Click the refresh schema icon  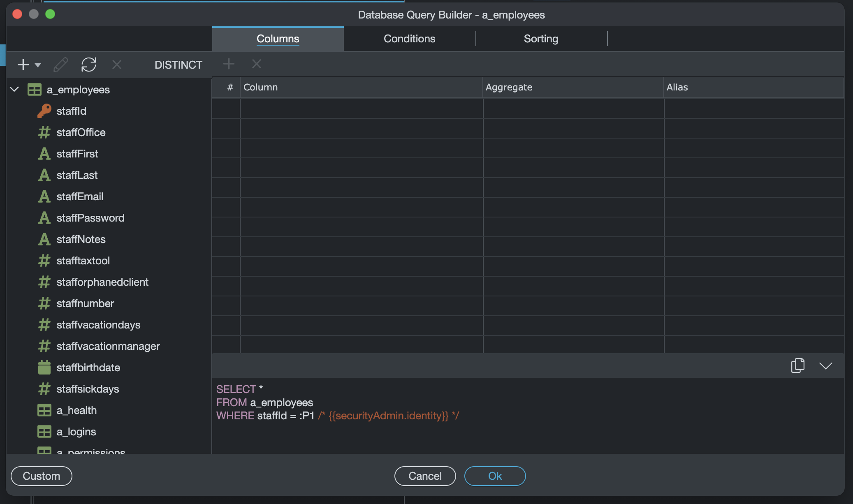(x=88, y=65)
